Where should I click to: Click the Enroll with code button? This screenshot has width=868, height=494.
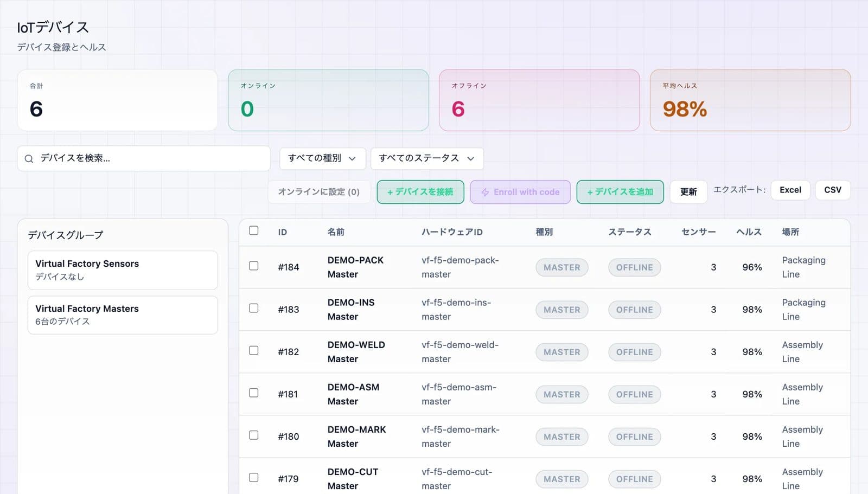coord(520,192)
